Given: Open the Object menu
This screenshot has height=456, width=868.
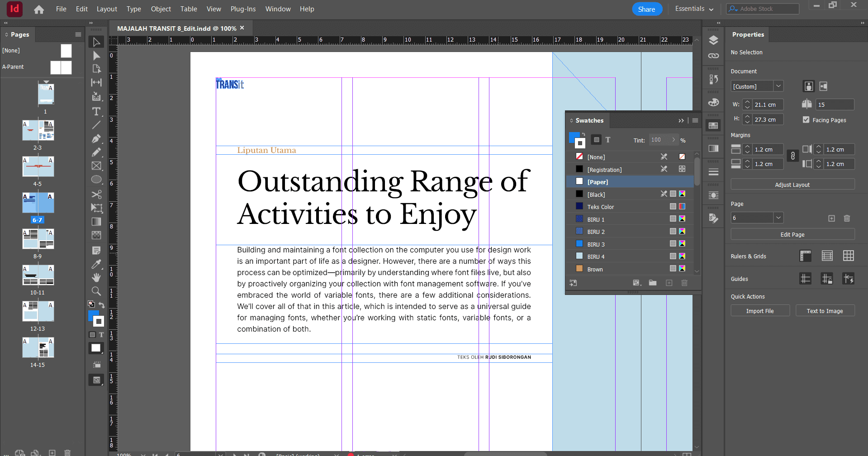Looking at the screenshot, I should pyautogui.click(x=161, y=9).
